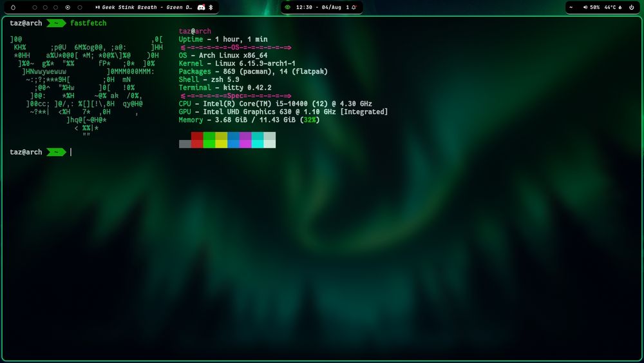This screenshot has width=644, height=363.
Task: Click the droplet launcher icon in the top bar
Action: click(x=13, y=7)
